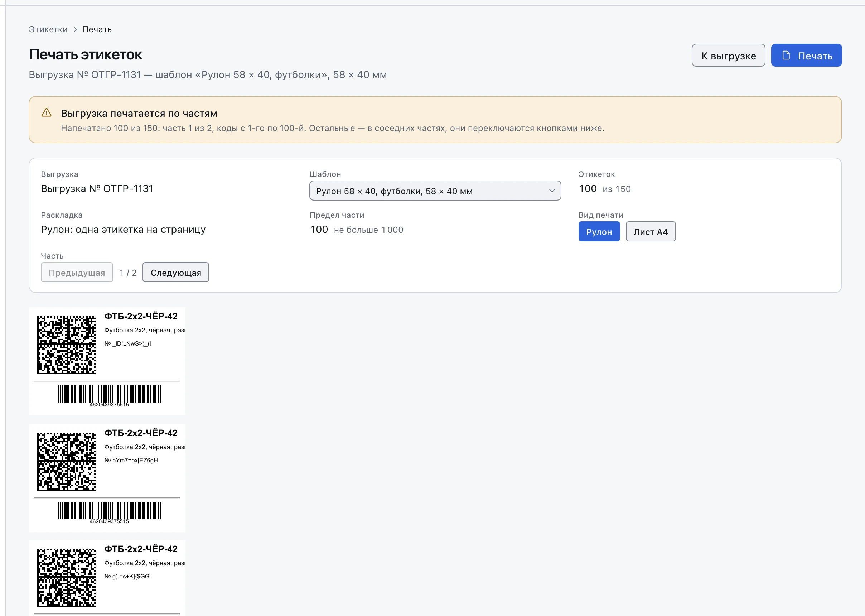The height and width of the screenshot is (616, 865).
Task: Click "Печать" in the breadcrumb trail
Action: tap(97, 29)
